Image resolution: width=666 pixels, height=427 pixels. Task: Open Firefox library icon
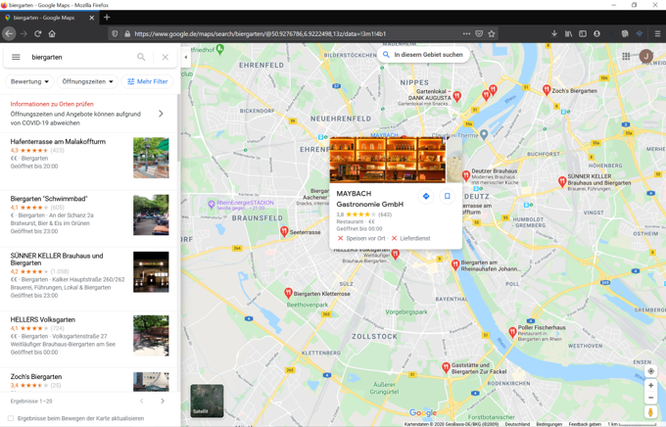(x=568, y=34)
